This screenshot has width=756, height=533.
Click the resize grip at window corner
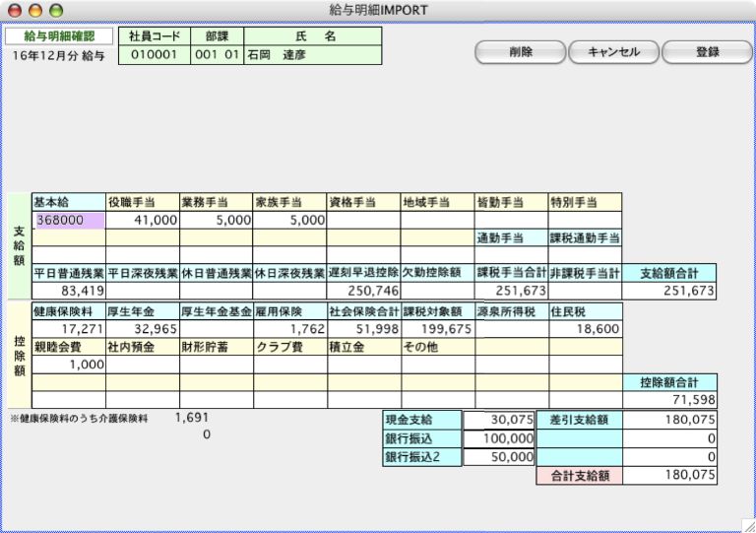click(747, 524)
